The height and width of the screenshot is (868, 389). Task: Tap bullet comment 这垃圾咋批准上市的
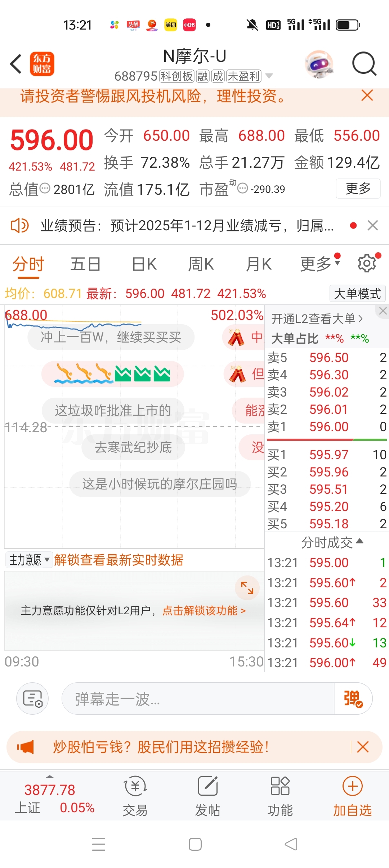[x=113, y=410]
